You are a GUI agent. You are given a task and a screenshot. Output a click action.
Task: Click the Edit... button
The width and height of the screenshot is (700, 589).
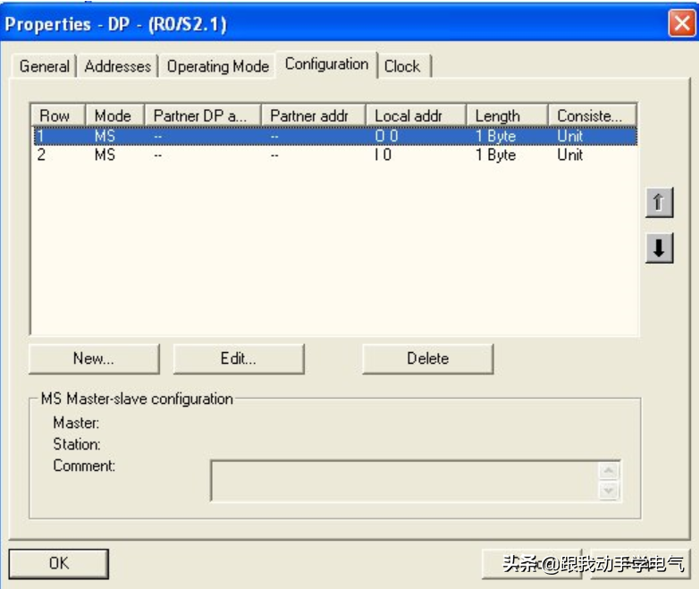238,358
